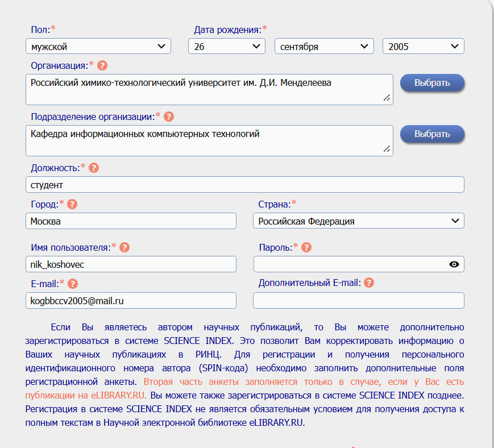This screenshot has height=448, width=494.
Task: Focus the empty Дополнительный E-mail field
Action: pos(358,300)
